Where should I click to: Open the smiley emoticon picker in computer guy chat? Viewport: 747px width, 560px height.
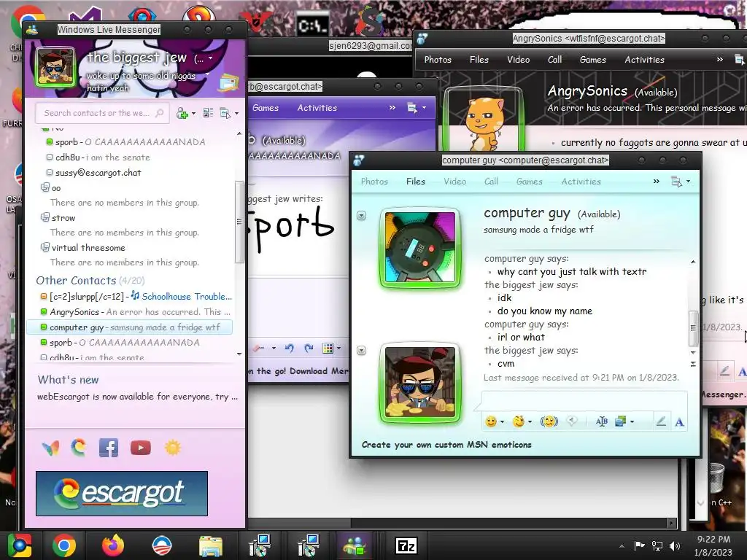491,421
